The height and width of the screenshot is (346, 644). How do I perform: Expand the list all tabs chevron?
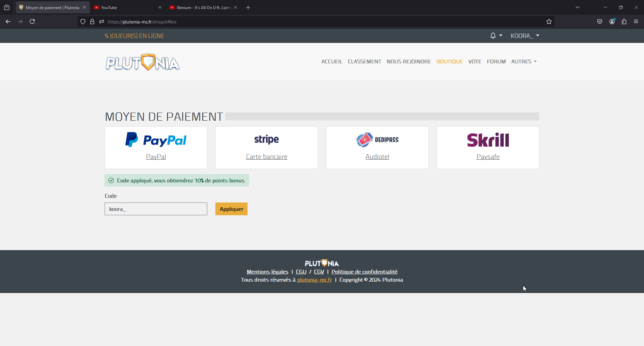pos(578,7)
